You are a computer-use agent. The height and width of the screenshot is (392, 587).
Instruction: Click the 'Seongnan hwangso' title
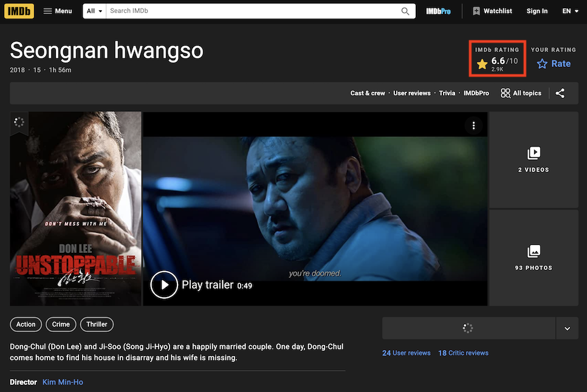(107, 51)
